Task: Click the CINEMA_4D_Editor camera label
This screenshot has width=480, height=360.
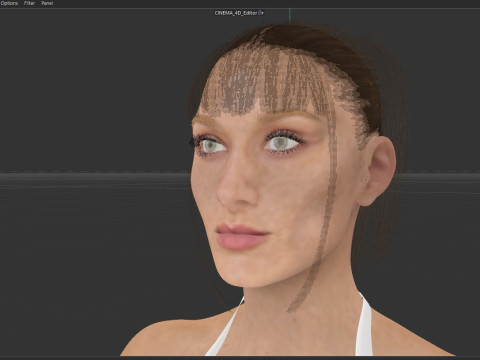Action: pos(236,13)
